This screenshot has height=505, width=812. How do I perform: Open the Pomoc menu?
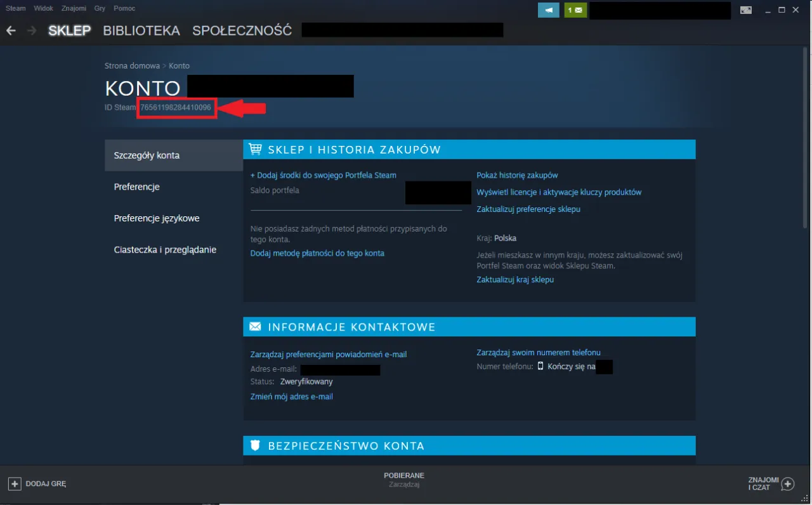coord(124,8)
